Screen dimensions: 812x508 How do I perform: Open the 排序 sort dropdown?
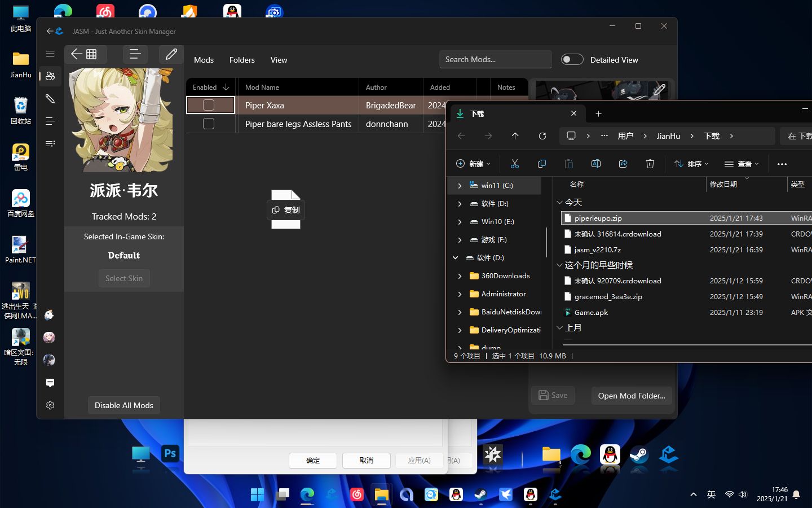691,164
